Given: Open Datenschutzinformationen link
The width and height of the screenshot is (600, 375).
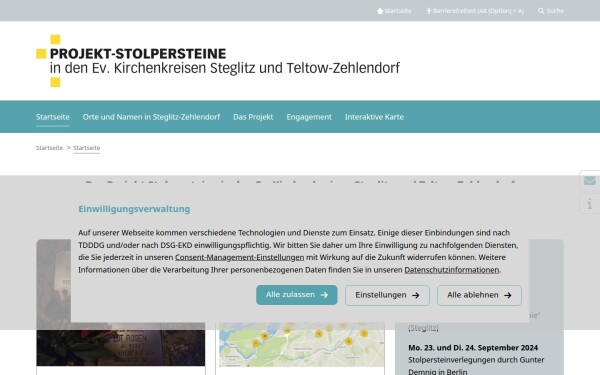Looking at the screenshot, I should coord(452,270).
